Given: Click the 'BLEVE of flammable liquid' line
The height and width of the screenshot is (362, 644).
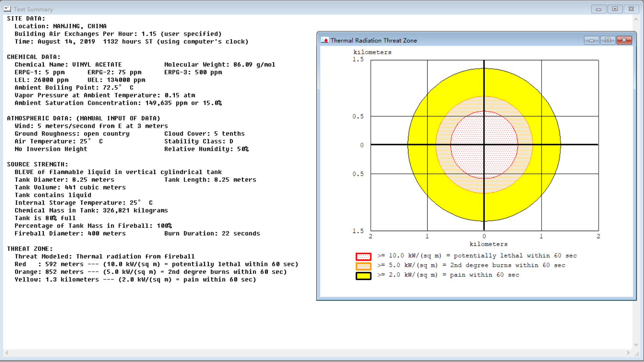Looking at the screenshot, I should (118, 172).
